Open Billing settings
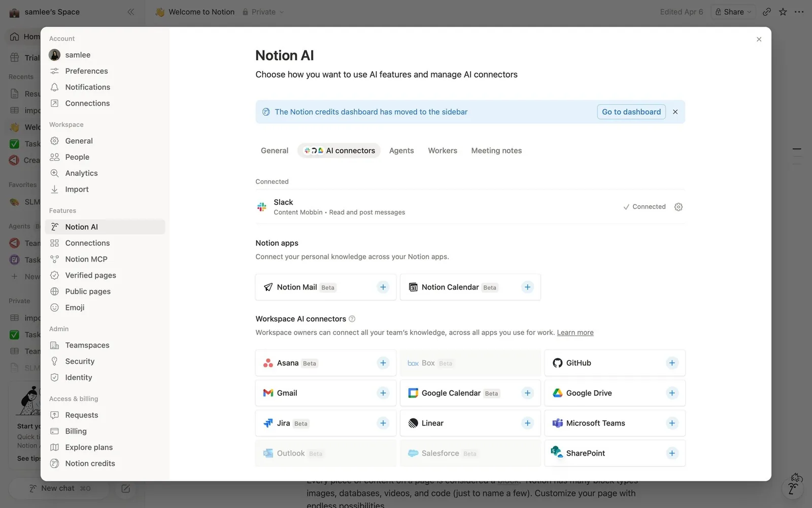 pyautogui.click(x=105, y=431)
